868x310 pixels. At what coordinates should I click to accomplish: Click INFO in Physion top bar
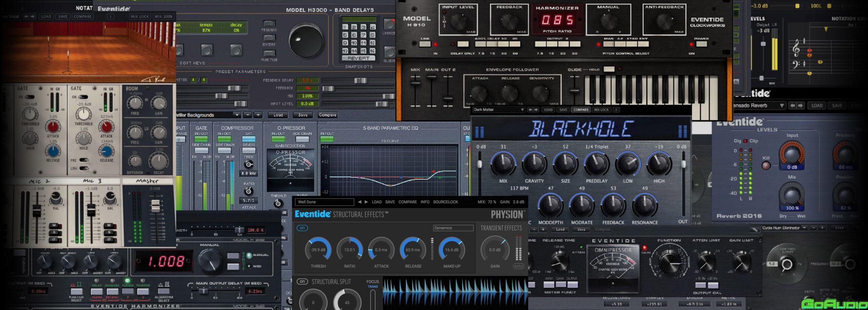click(425, 202)
